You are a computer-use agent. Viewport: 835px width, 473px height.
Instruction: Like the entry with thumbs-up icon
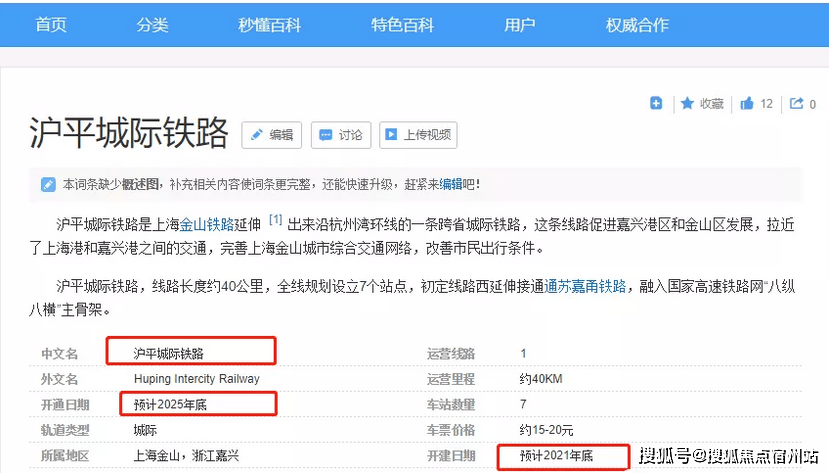point(746,103)
